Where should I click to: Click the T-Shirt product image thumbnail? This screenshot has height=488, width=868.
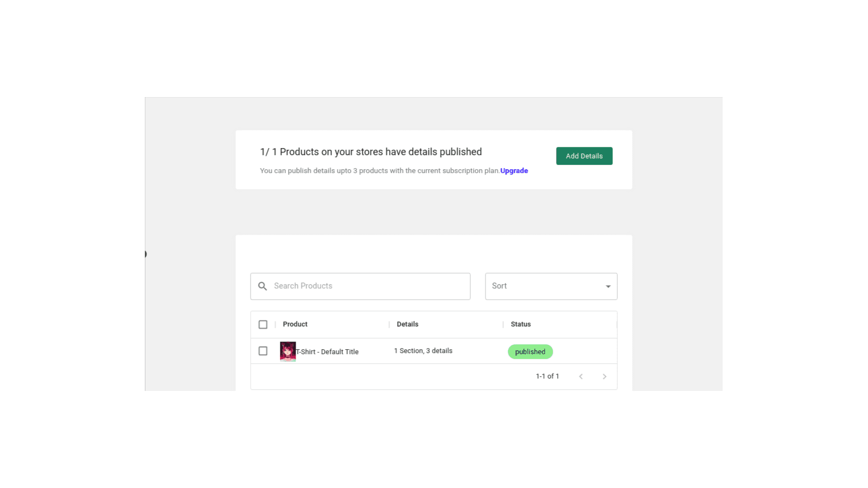(288, 351)
